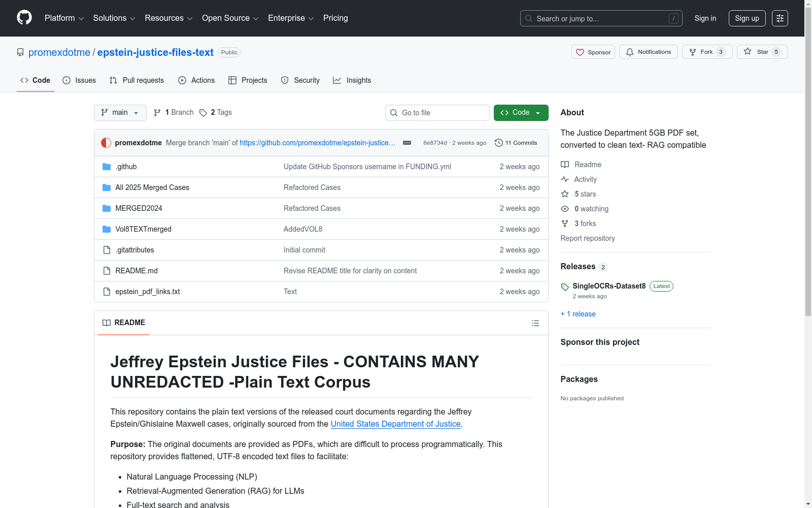Open the AddedVOL8 commit message
Screen dimensions: 812x508
303,229
